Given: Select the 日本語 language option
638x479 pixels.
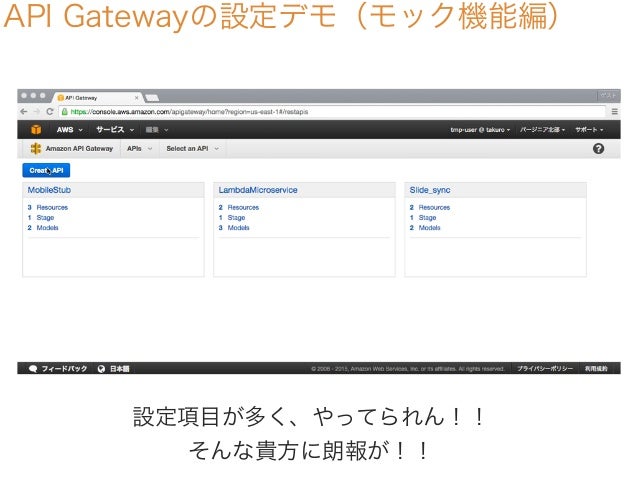Looking at the screenshot, I should (x=119, y=369).
